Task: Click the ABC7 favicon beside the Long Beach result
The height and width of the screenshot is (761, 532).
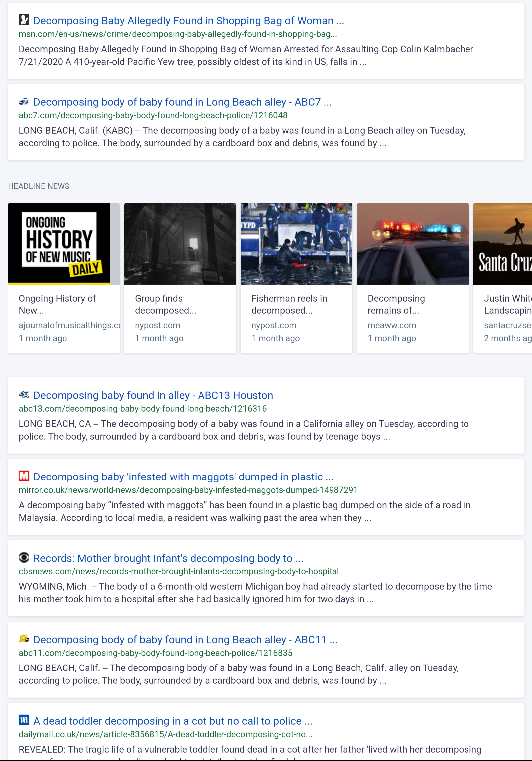Action: (24, 102)
